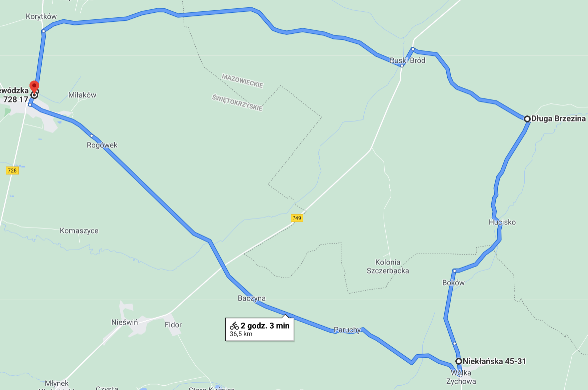Screen dimensions: 588x390
Task: Click the Paruchy place label
Action: [347, 330]
